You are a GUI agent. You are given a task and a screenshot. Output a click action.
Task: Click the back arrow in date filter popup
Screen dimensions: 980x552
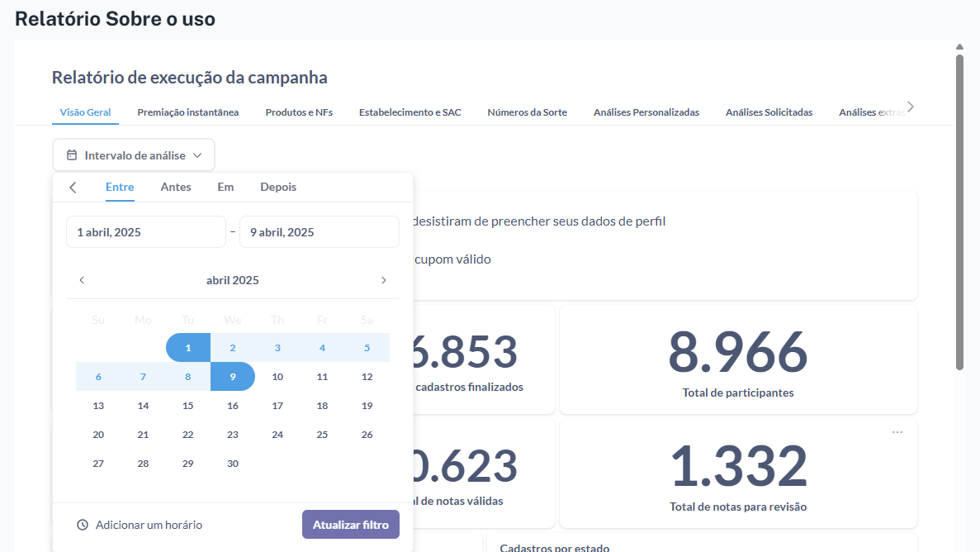(x=73, y=188)
